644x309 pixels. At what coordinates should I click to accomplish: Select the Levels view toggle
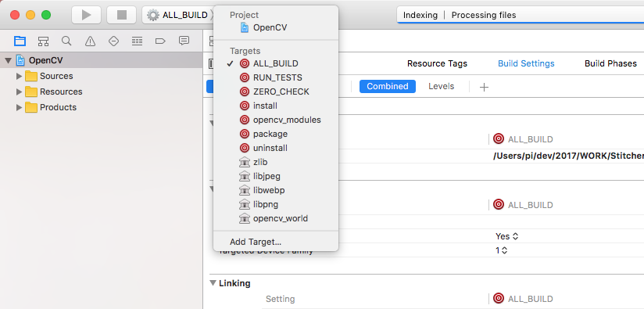click(441, 86)
